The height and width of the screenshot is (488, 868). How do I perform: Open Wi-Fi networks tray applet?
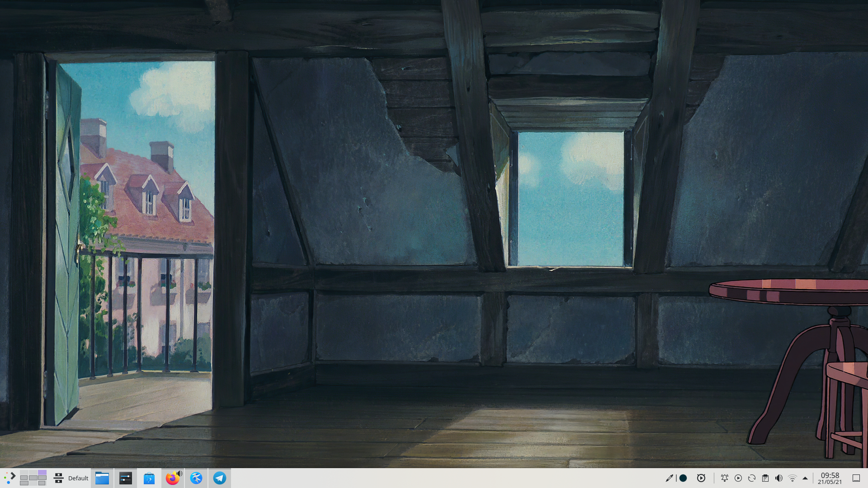[793, 478]
